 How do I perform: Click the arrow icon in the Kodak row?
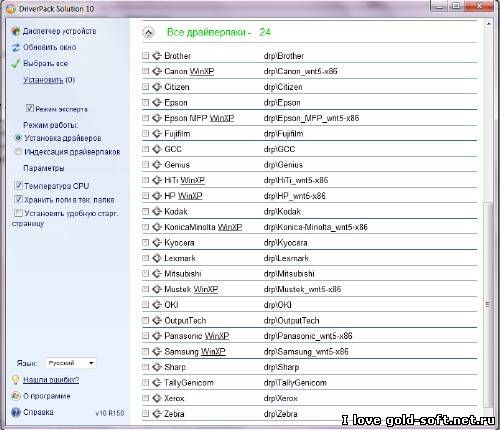(x=157, y=211)
